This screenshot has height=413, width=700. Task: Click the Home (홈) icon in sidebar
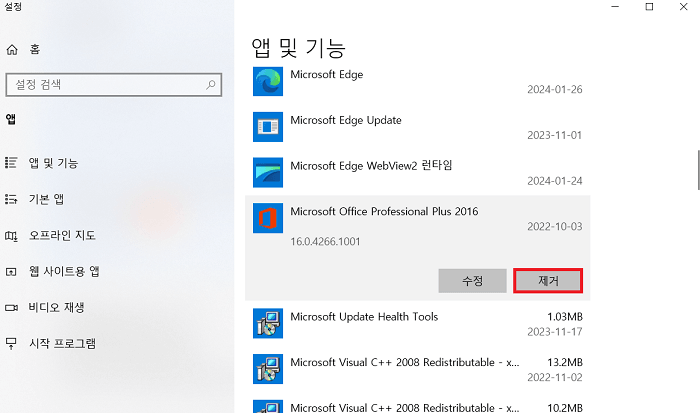coord(12,50)
